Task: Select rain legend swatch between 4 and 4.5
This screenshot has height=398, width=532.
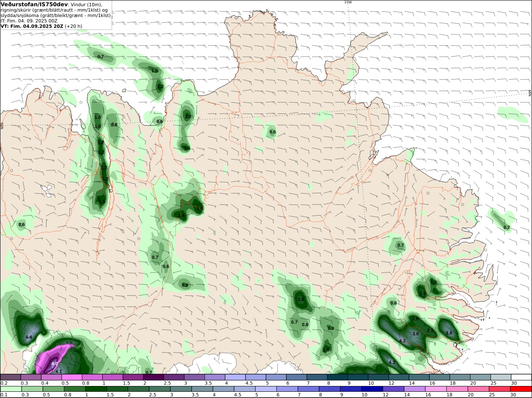Action: coord(223,389)
